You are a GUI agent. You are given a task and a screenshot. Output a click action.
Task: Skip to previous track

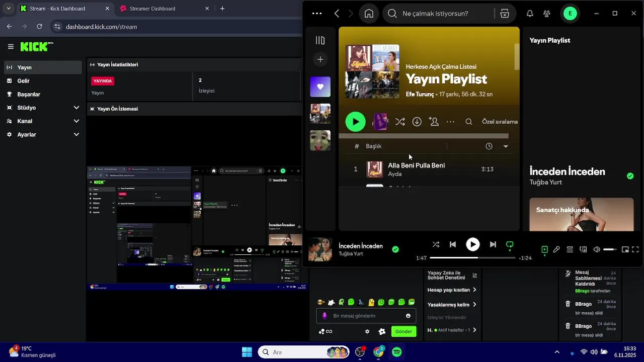tap(453, 244)
